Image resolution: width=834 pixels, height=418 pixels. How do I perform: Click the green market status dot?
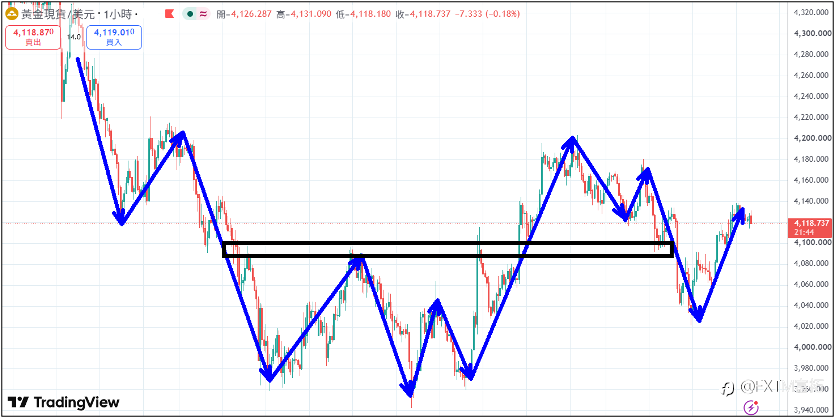tap(191, 14)
